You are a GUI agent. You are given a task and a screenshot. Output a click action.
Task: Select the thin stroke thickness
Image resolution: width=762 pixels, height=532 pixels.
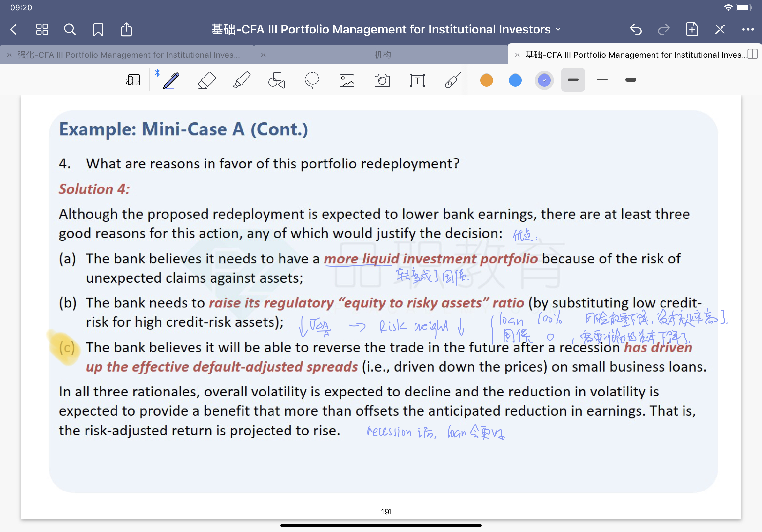[602, 80]
